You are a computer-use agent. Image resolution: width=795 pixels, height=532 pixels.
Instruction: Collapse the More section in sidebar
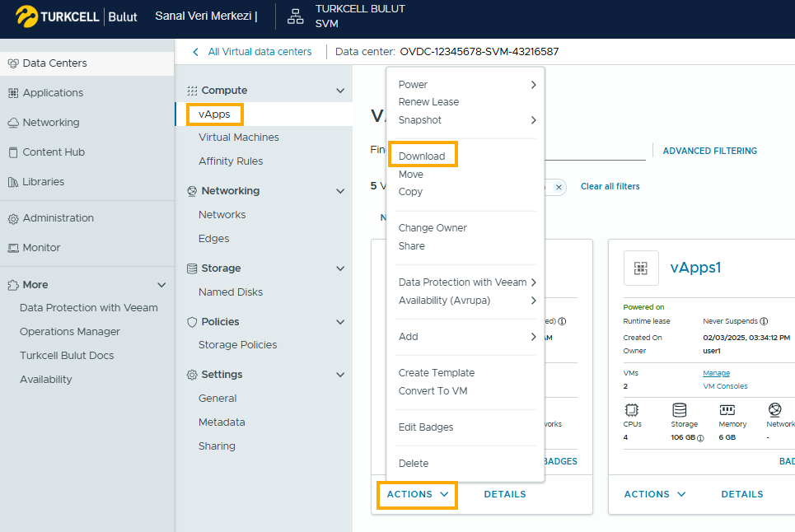[x=161, y=285]
